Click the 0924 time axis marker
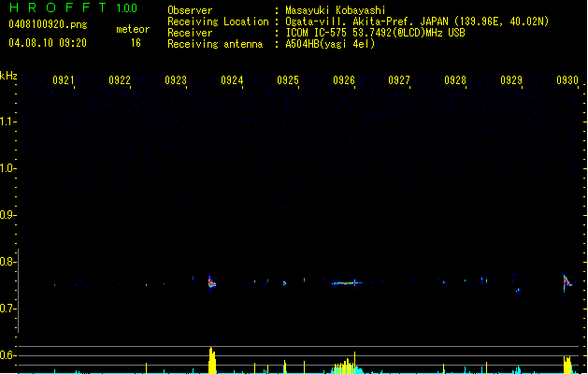This screenshot has width=588, height=374. (232, 80)
